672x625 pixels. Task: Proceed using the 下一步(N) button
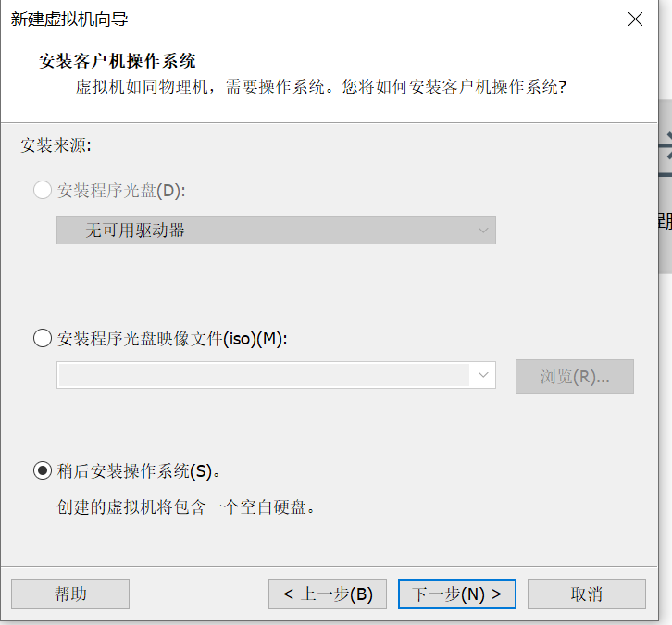(x=457, y=594)
